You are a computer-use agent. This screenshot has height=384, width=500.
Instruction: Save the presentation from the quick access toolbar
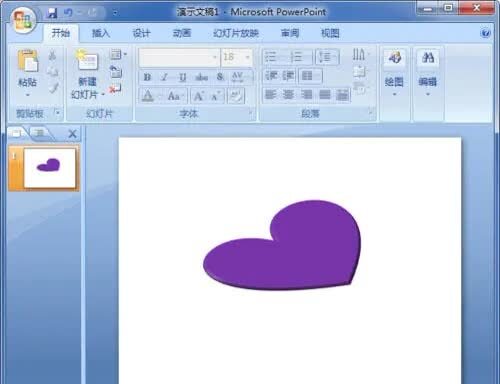pos(52,13)
